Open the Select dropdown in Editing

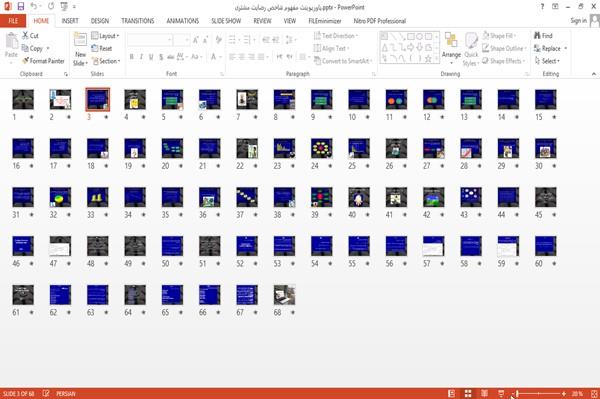coord(547,61)
